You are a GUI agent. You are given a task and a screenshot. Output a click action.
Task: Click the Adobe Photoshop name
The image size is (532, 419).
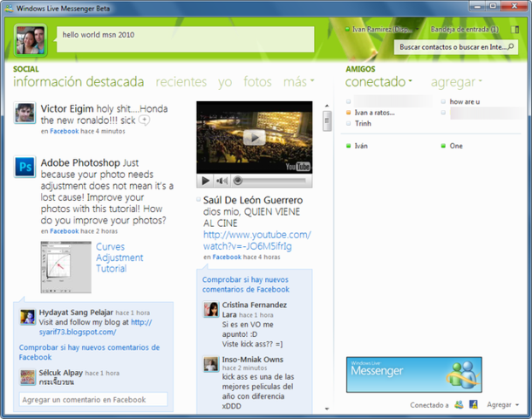point(80,162)
